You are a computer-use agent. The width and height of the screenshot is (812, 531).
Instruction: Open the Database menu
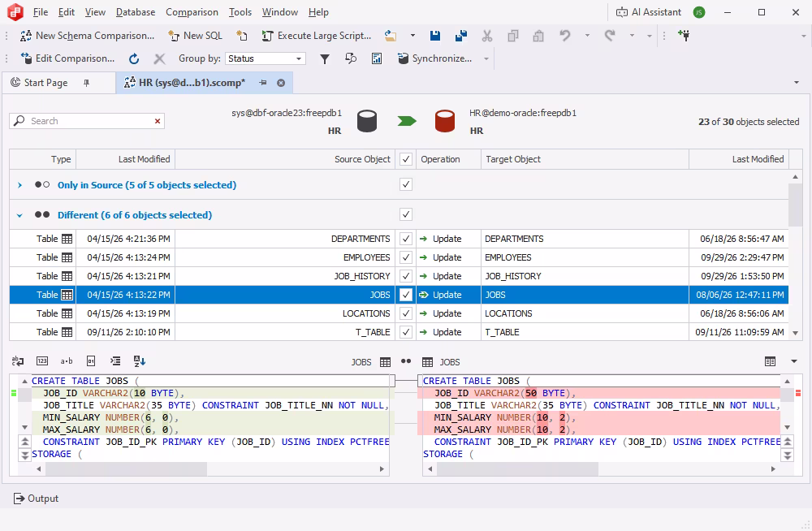point(135,12)
